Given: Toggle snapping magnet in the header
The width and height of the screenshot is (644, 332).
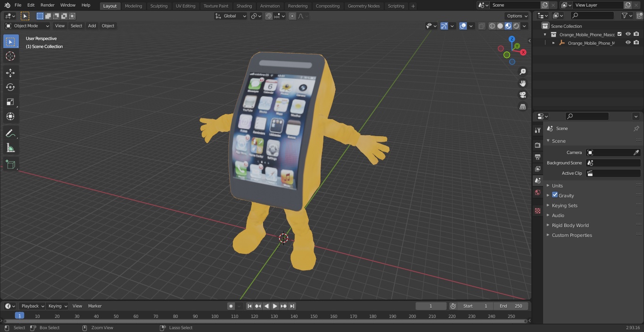Looking at the screenshot, I should 269,16.
